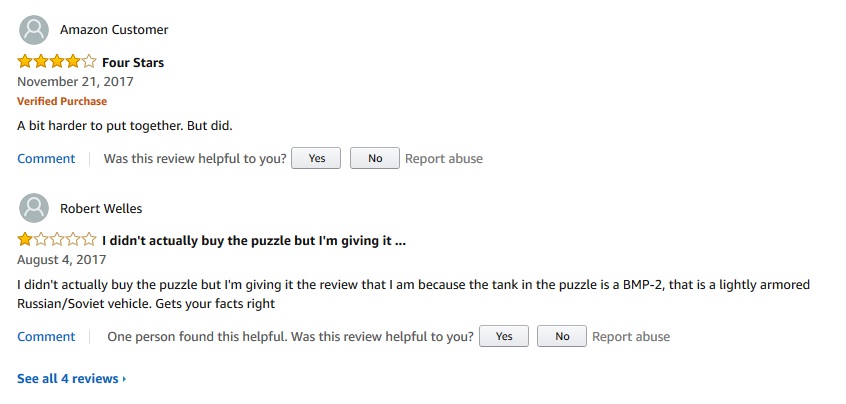The width and height of the screenshot is (846, 404).
Task: Report abuse on the one-star review
Action: tap(631, 337)
